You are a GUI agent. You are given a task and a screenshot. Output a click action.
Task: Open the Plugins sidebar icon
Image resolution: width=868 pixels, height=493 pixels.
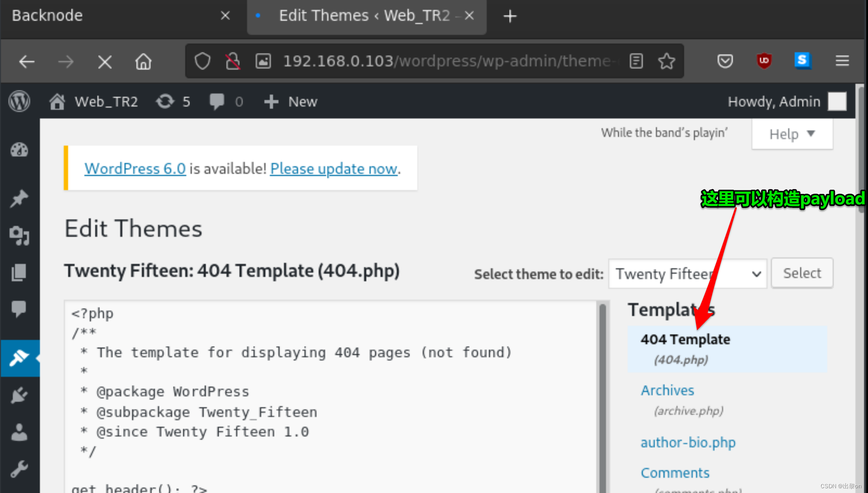[20, 395]
